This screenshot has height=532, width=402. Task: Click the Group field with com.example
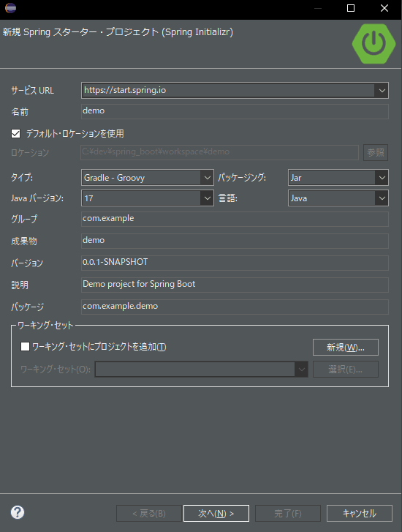pos(235,219)
